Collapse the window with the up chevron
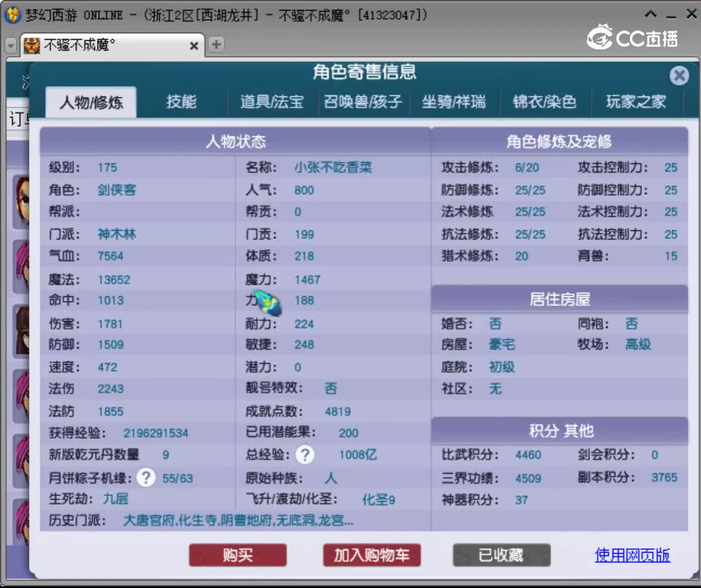 [x=651, y=14]
